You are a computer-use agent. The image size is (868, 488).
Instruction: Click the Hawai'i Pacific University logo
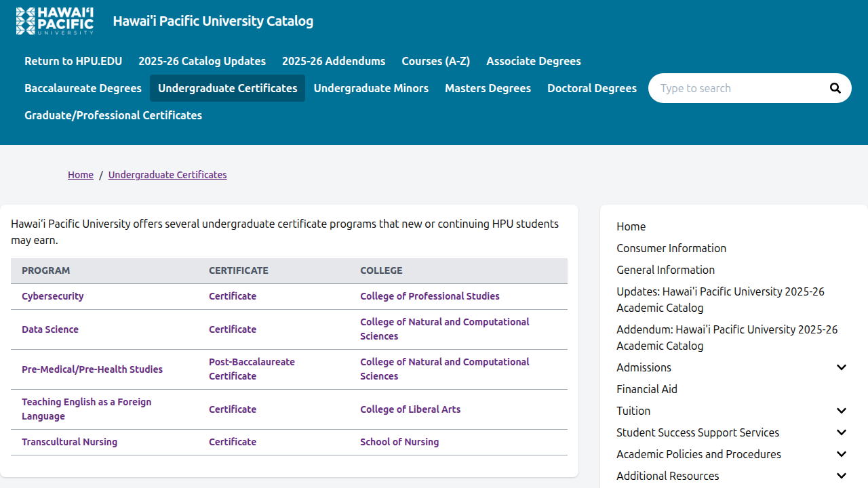[55, 21]
